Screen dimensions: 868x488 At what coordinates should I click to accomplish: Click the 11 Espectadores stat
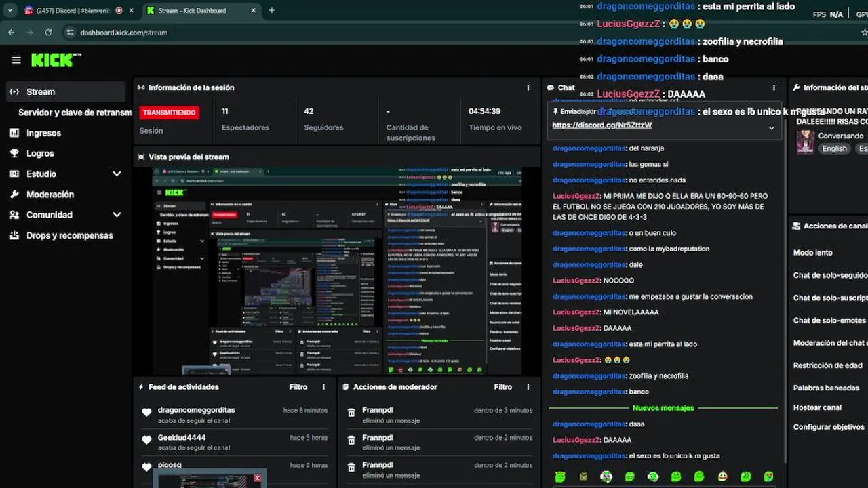(x=245, y=119)
